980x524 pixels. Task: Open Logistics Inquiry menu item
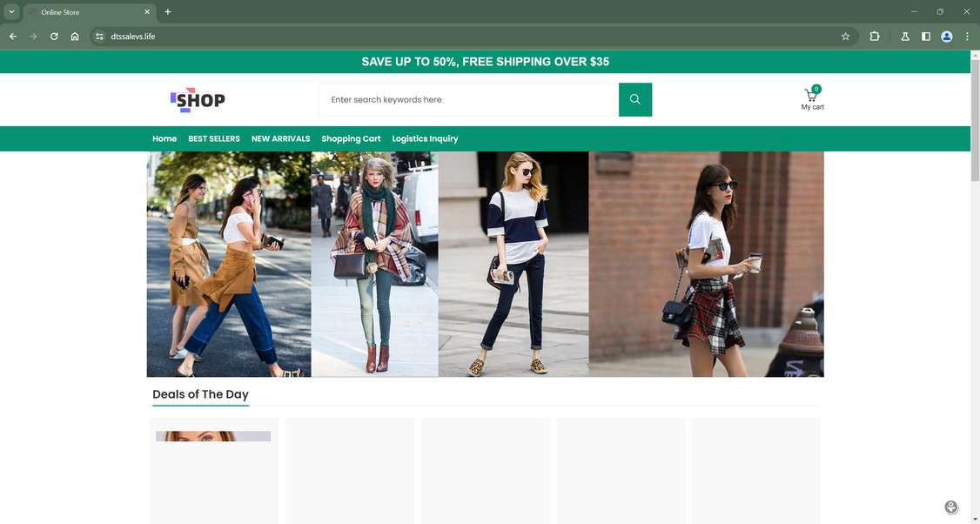[425, 138]
